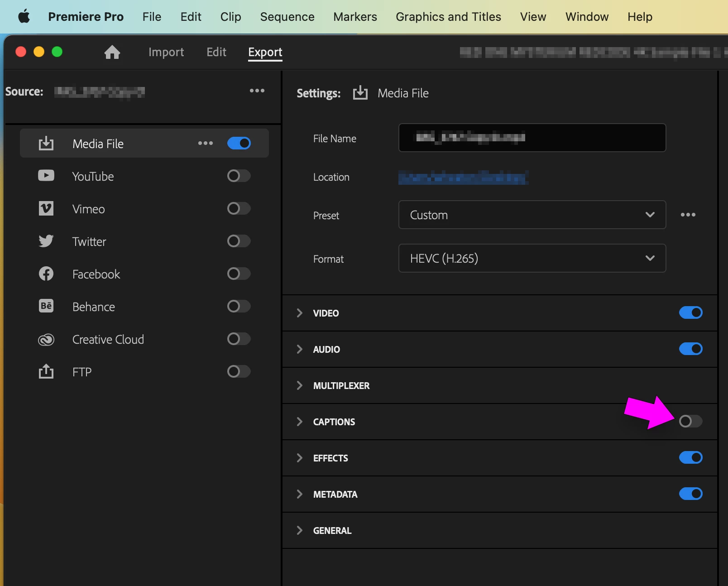Image resolution: width=728 pixels, height=586 pixels.
Task: Select the Facebook destination label
Action: [96, 274]
